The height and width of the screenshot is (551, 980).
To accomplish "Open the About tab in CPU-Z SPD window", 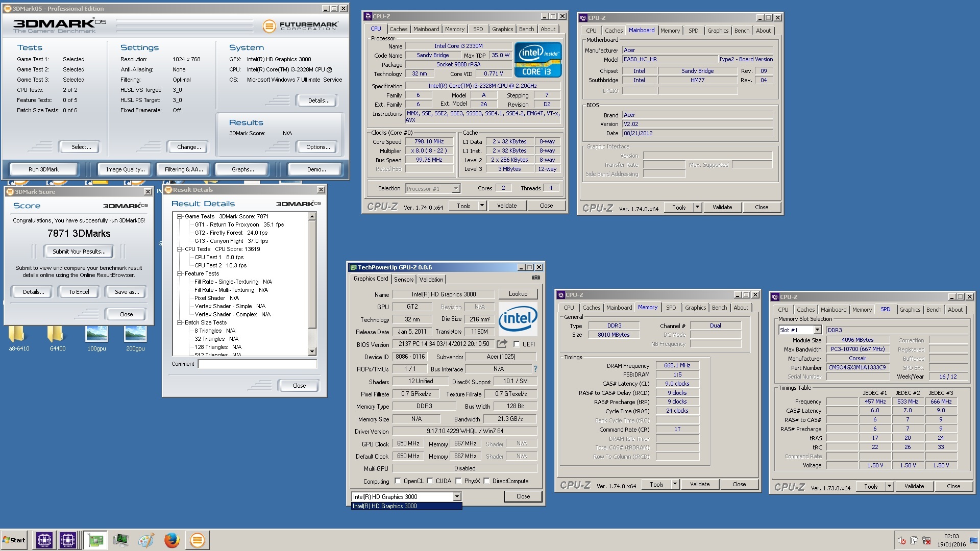I will 955,310.
